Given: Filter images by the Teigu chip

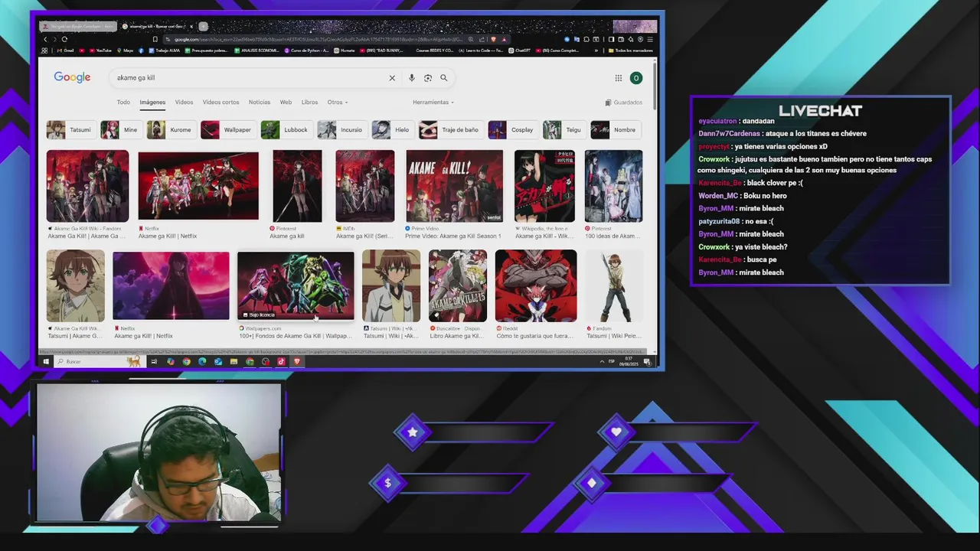Looking at the screenshot, I should coord(563,130).
